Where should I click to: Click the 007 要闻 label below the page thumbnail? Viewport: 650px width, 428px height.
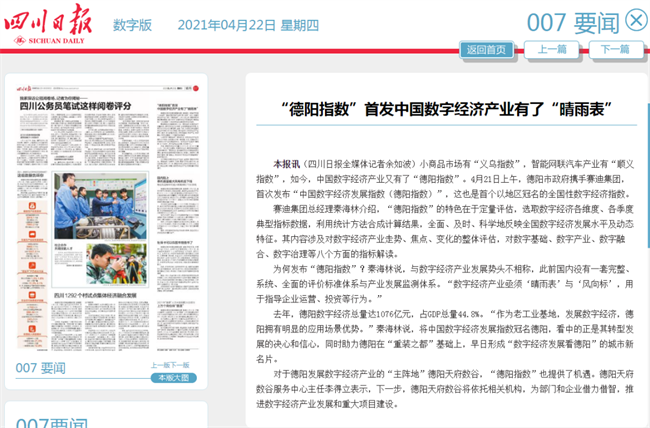41,368
